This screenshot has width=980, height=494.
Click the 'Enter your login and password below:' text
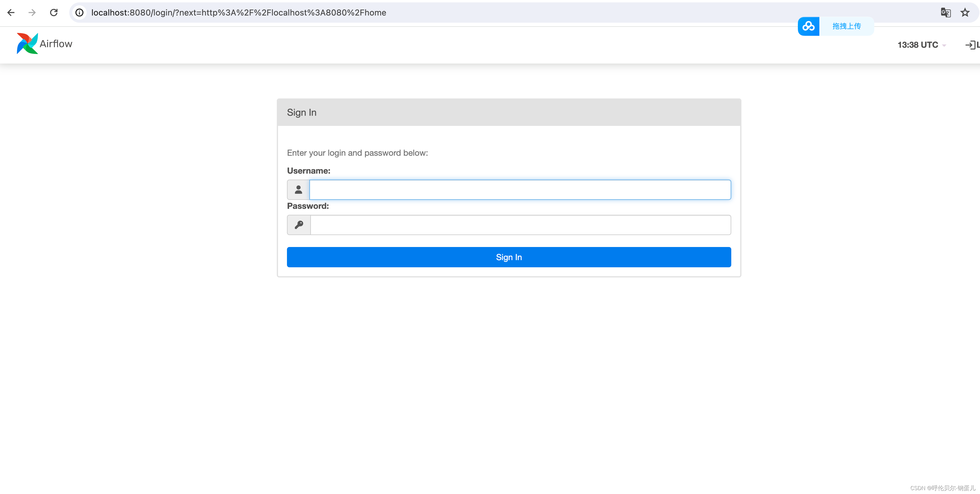357,153
